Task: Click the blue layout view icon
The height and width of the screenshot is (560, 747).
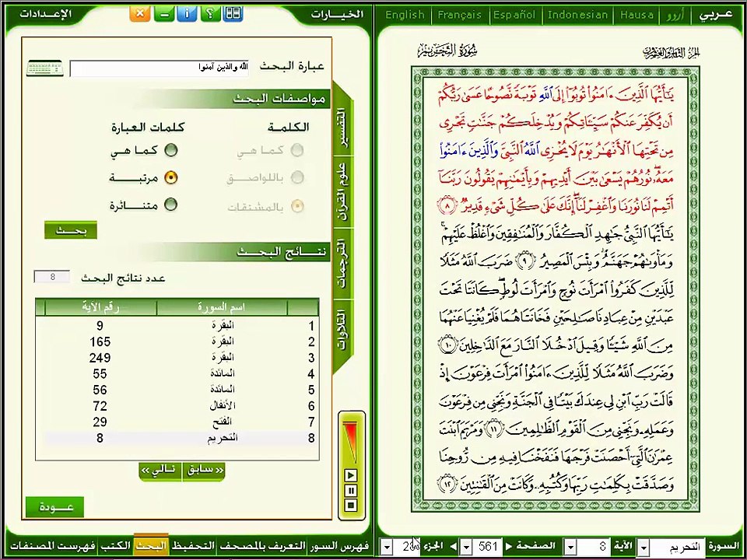Action: point(233,12)
